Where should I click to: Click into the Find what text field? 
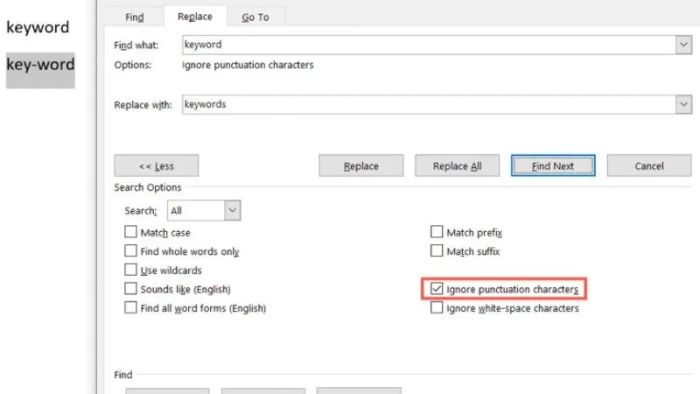429,45
